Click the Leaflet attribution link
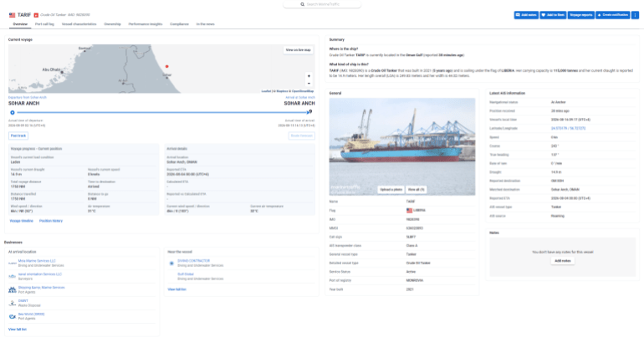 pos(266,91)
